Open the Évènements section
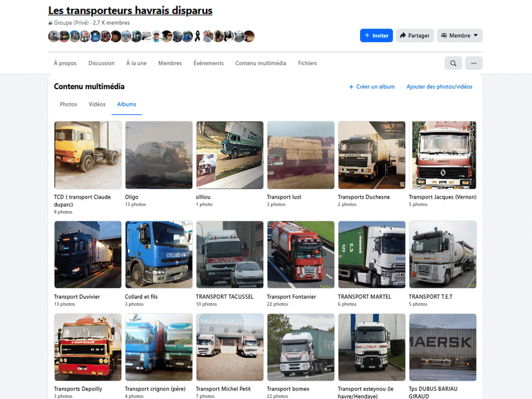The width and height of the screenshot is (532, 399). click(208, 63)
